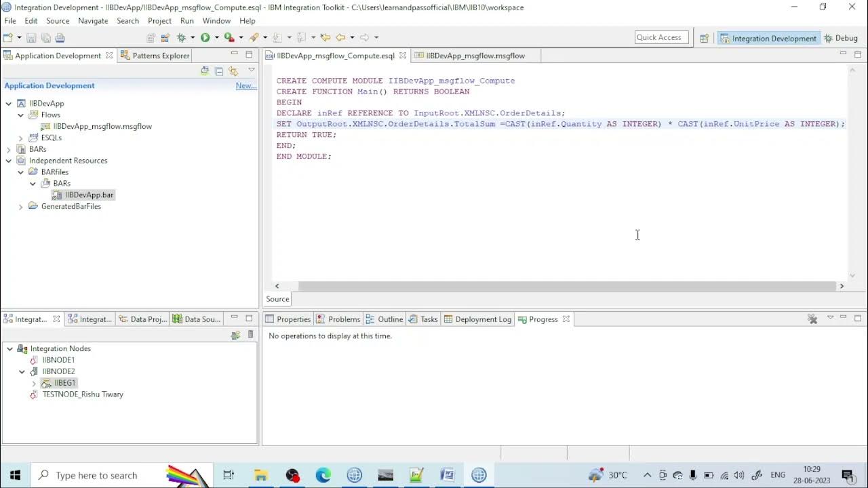Click the Save toolbar icon
The width and height of the screenshot is (868, 488).
pos(31,38)
